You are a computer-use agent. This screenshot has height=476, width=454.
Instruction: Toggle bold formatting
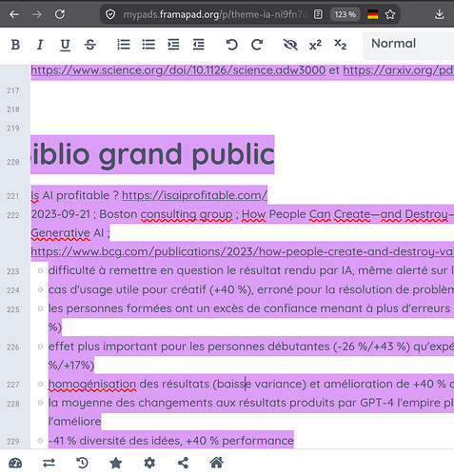tap(15, 45)
